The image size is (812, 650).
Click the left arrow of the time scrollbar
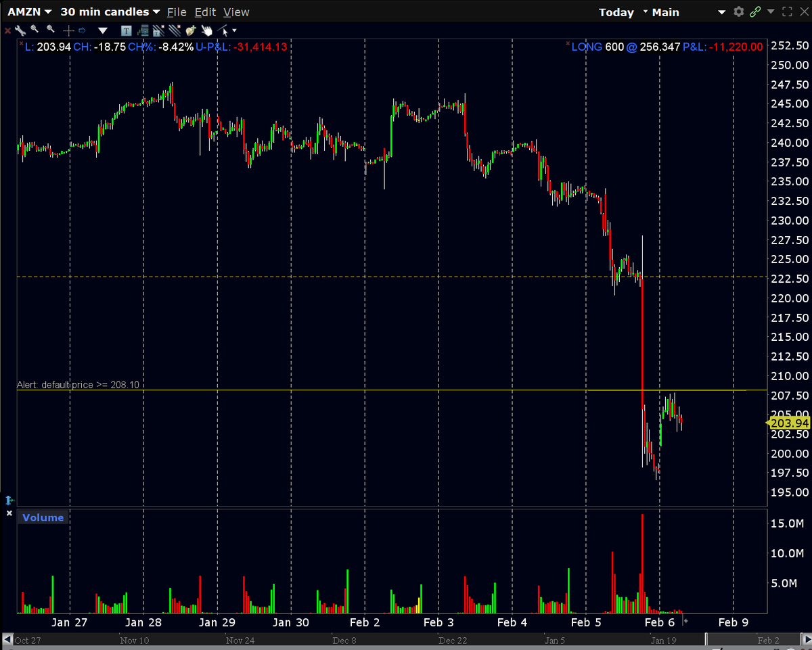[7, 639]
